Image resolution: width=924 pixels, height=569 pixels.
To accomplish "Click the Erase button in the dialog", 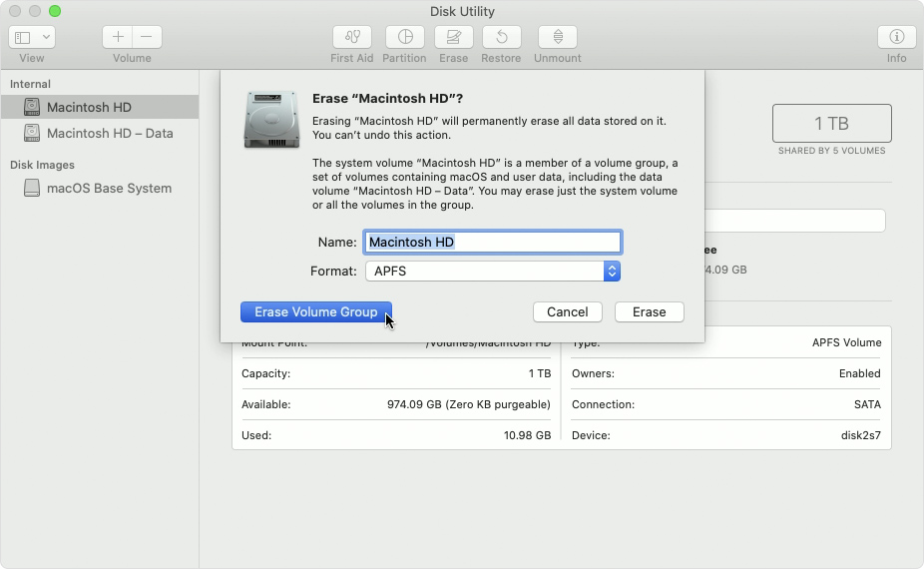I will coord(650,311).
